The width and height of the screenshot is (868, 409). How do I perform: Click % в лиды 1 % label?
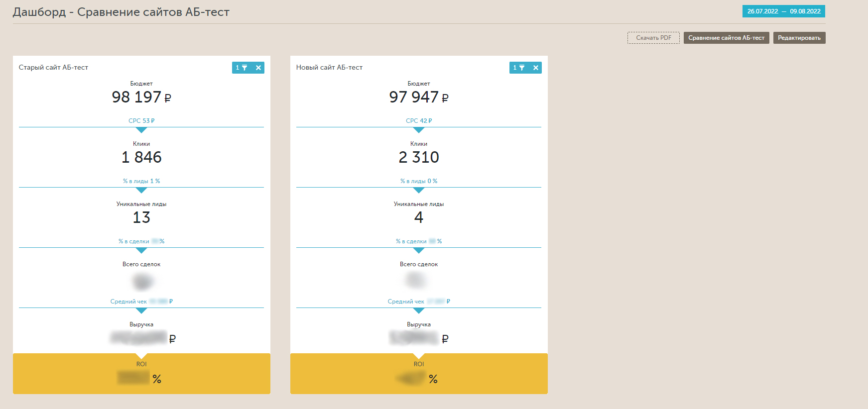[141, 181]
